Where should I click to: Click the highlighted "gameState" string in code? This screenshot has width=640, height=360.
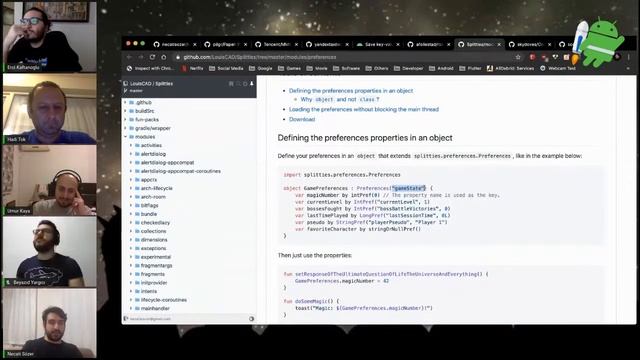pyautogui.click(x=409, y=188)
